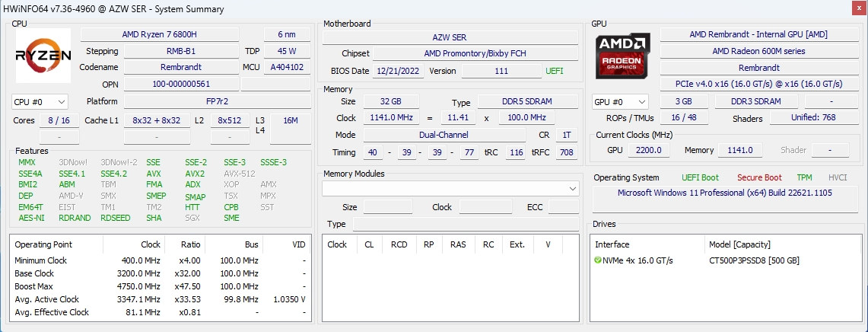Screen dimensions: 868x332
Task: Click the BIOS Version 111 value
Action: [x=501, y=71]
